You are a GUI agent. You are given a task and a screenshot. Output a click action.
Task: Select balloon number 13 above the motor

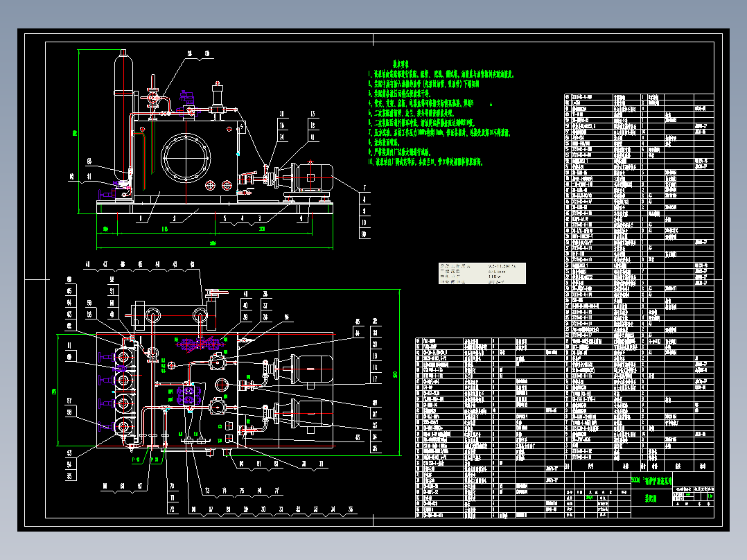tap(313, 114)
